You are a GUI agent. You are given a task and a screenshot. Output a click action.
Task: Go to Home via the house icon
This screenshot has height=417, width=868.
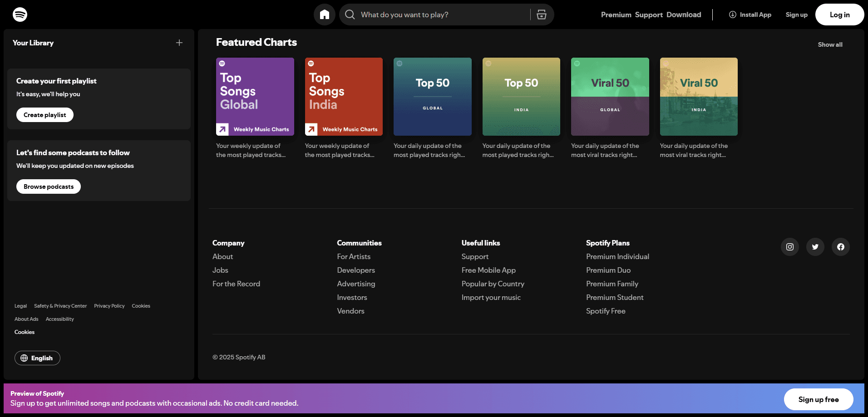tap(325, 15)
